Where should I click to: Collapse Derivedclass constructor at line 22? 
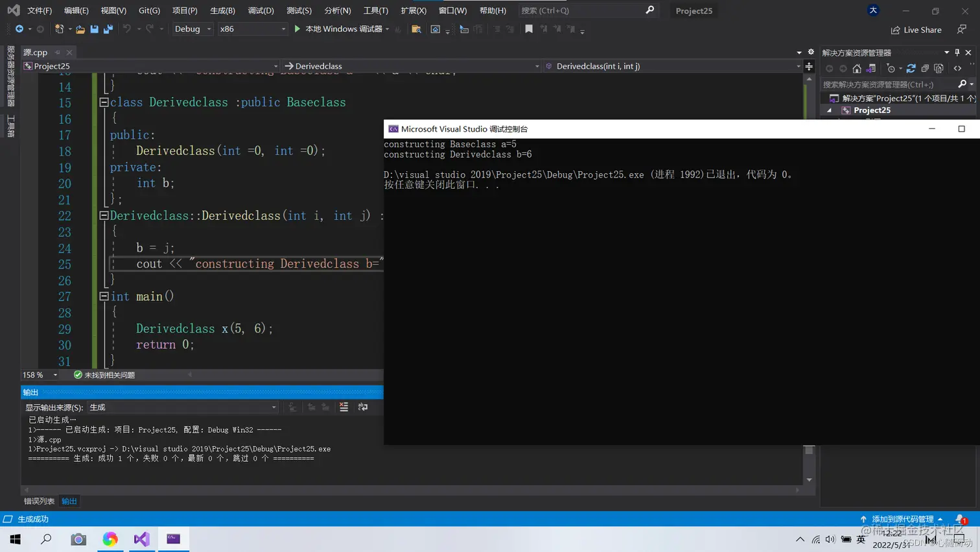point(104,215)
